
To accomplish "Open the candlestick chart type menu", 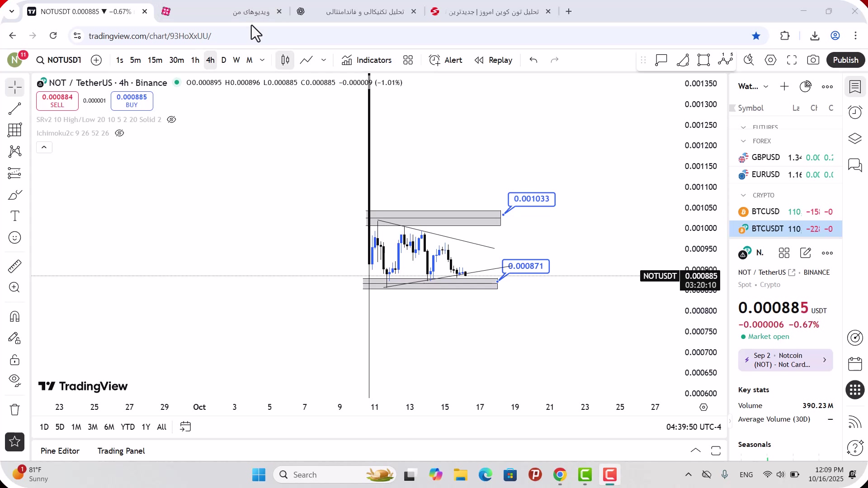I will click(285, 60).
